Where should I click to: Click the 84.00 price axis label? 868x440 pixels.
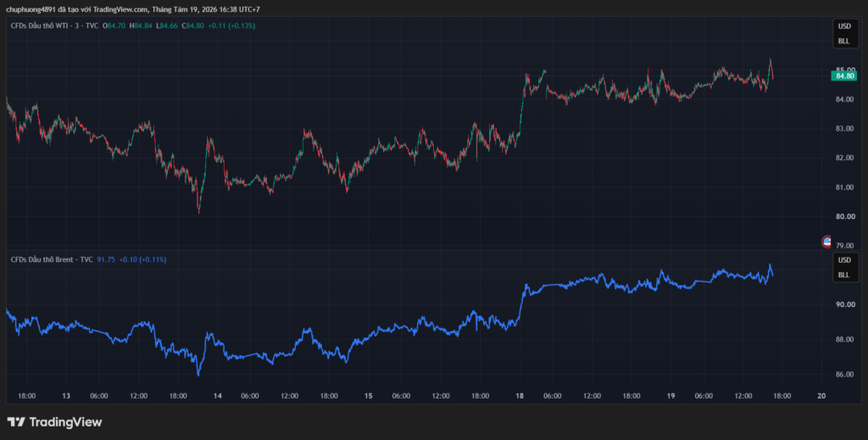[845, 99]
